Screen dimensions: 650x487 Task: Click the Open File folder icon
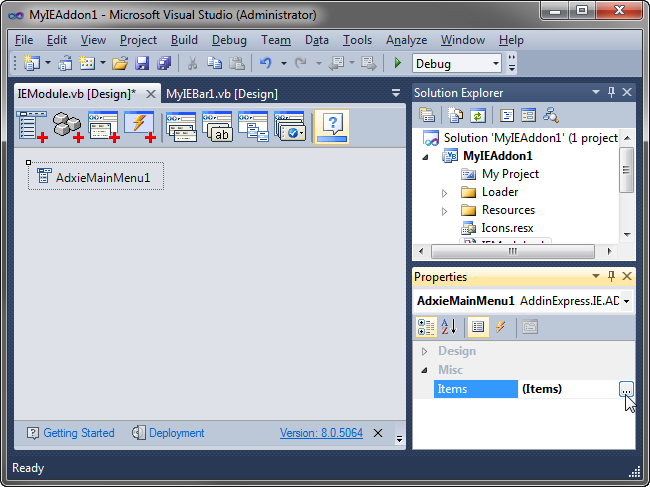[x=120, y=63]
